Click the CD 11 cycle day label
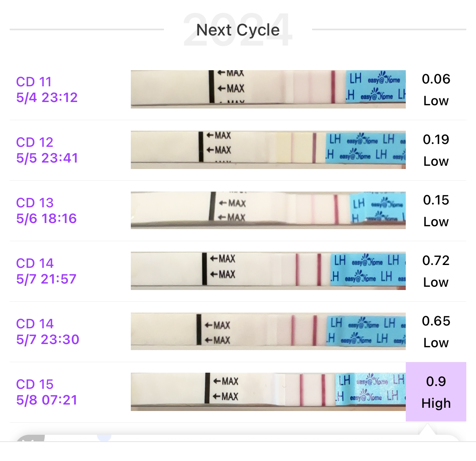476x461 pixels. click(x=34, y=82)
